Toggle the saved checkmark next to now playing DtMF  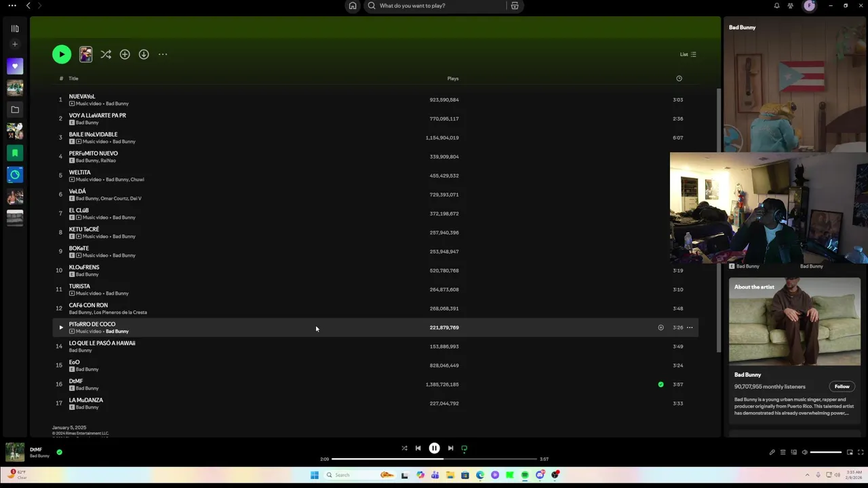click(59, 452)
